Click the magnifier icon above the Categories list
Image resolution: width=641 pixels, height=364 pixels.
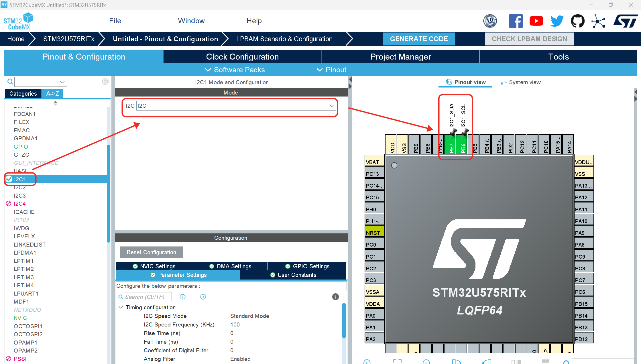[x=10, y=82]
